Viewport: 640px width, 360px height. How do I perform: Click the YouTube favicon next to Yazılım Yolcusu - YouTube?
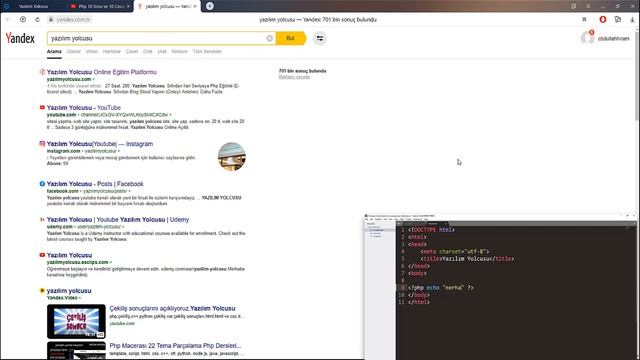click(42, 107)
